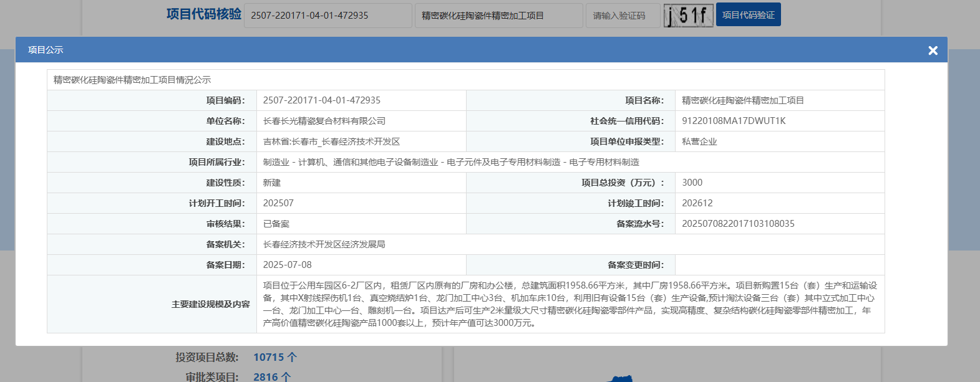Close the 项目公示 dialog
The width and height of the screenshot is (980, 382).
pyautogui.click(x=933, y=50)
